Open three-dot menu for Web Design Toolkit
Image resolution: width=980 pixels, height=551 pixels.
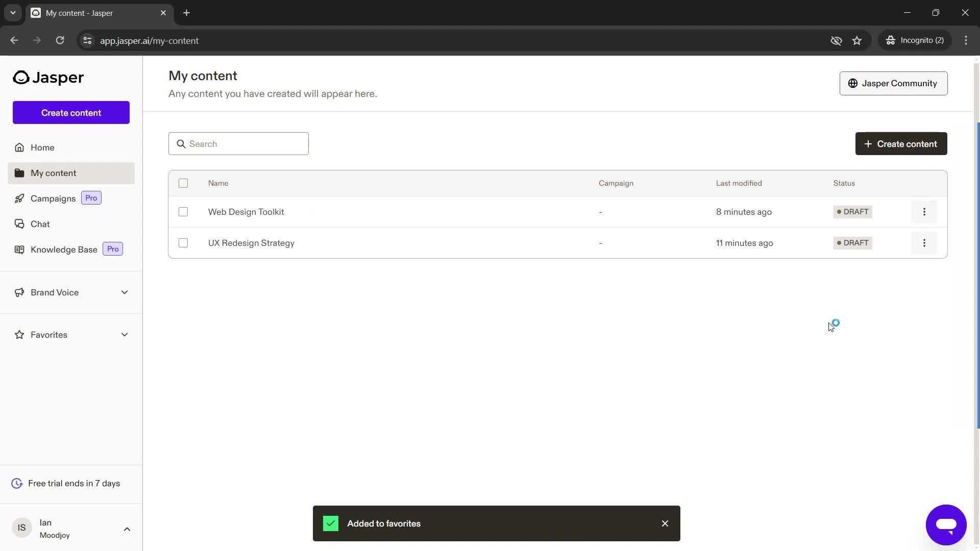coord(925,211)
